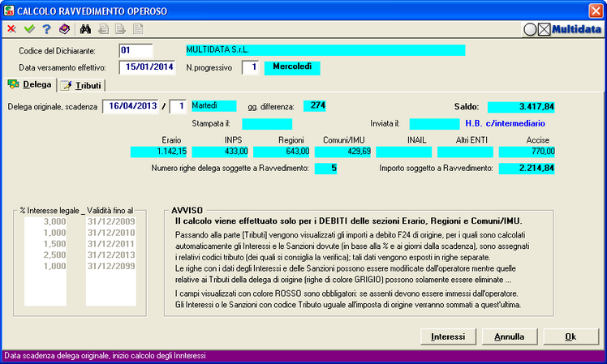607x364 pixels.
Task: Click the N.progressivo input field
Action: pyautogui.click(x=251, y=67)
